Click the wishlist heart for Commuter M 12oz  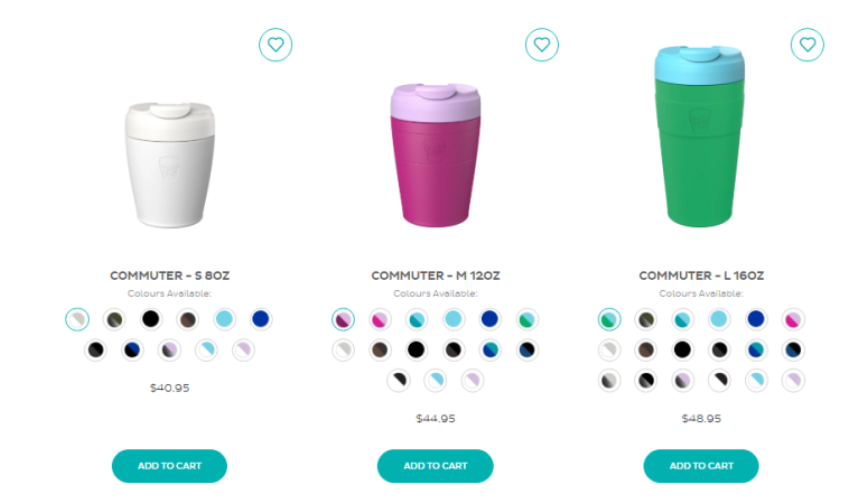[541, 45]
